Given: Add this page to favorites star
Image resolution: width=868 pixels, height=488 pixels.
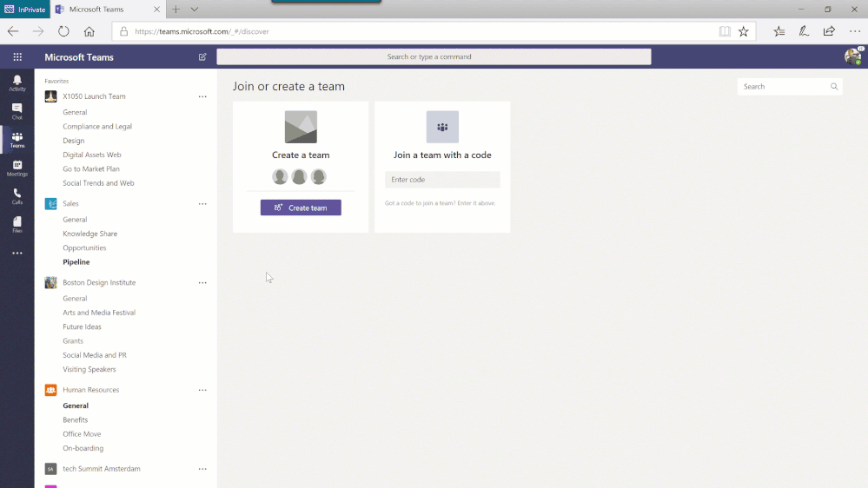Looking at the screenshot, I should pos(744,31).
